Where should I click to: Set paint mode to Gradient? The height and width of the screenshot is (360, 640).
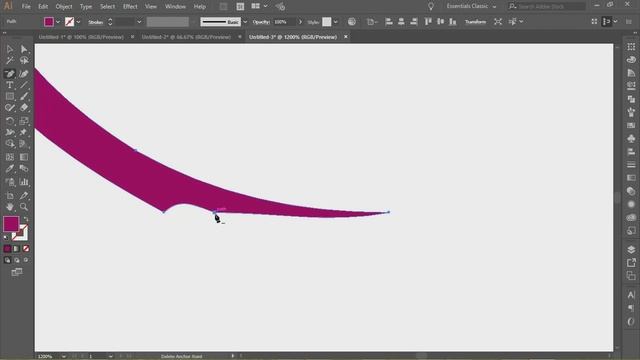(x=17, y=249)
